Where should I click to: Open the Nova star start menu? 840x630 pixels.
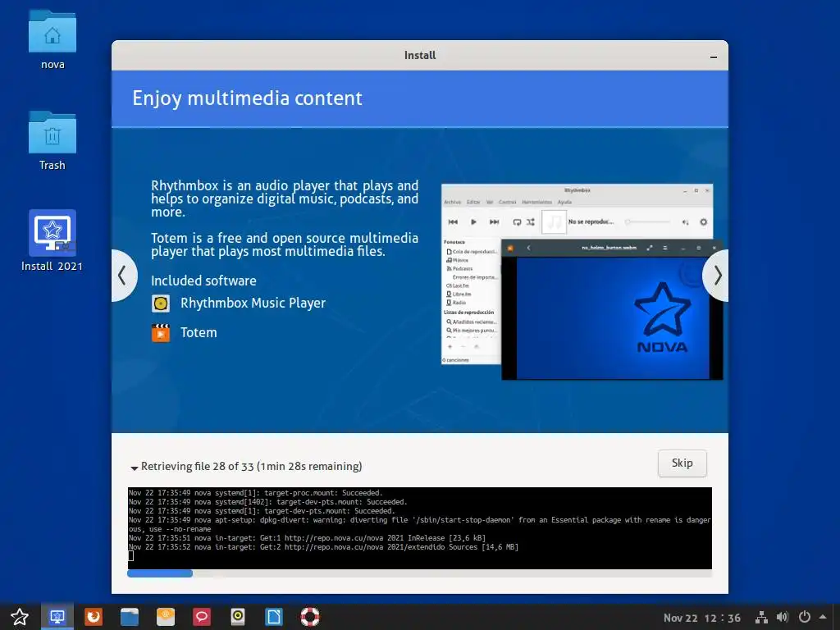click(20, 617)
